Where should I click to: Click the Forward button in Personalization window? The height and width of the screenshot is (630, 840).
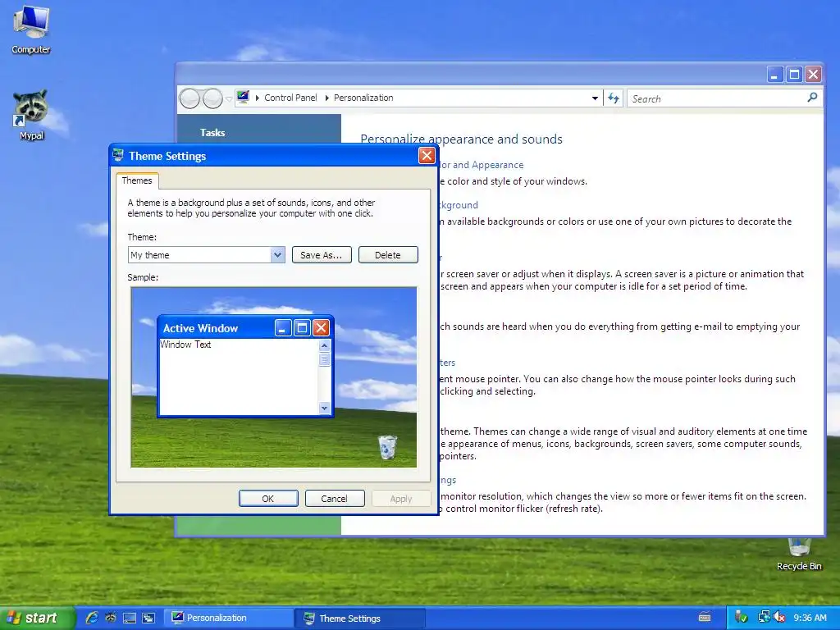pos(212,98)
